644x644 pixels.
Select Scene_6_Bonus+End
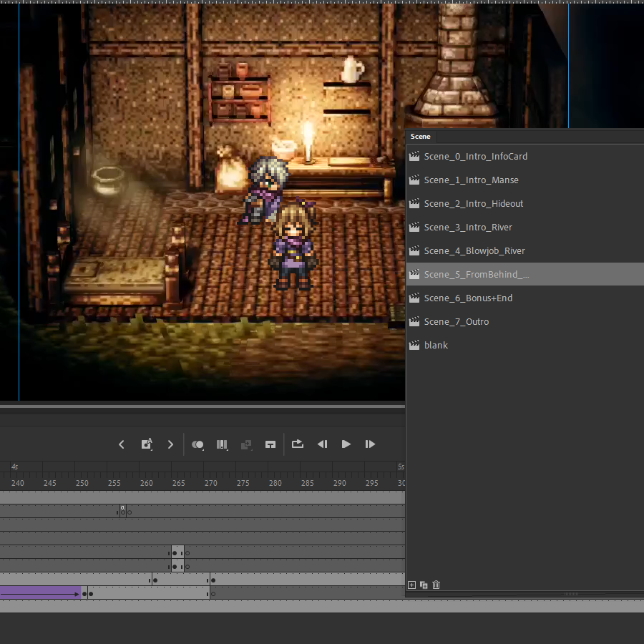click(525, 298)
